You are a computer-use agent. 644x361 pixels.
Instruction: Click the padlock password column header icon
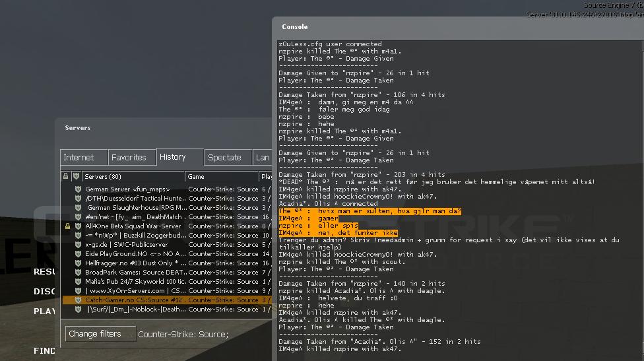66,176
